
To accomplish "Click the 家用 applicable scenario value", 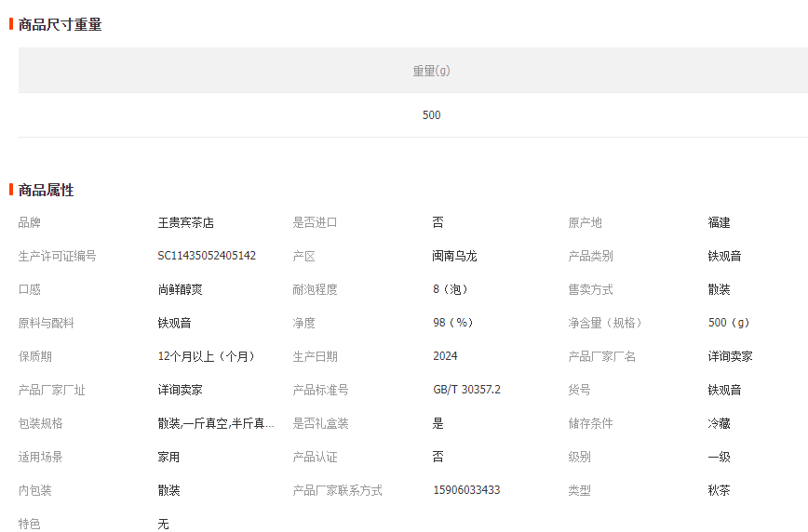I will [x=169, y=457].
